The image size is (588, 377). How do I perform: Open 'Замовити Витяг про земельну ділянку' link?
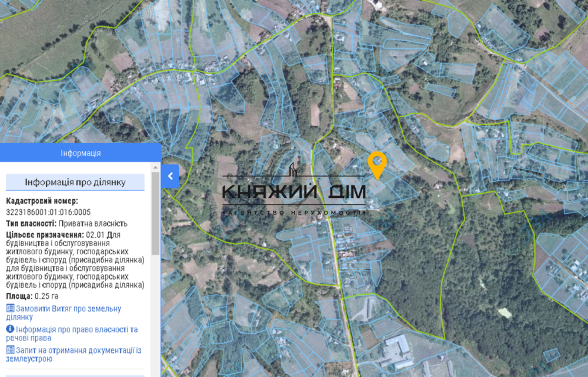pyautogui.click(x=68, y=312)
